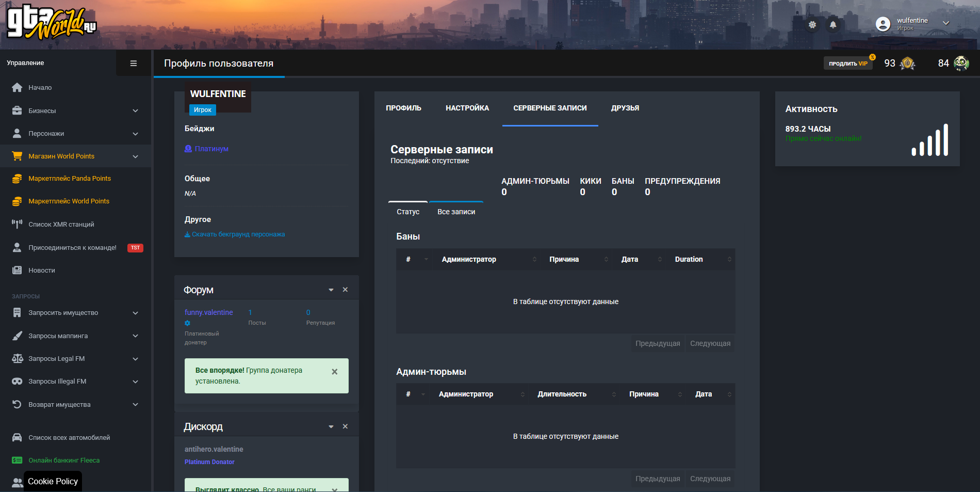The width and height of the screenshot is (980, 492).
Task: Click the Продлить VIP button
Action: coord(847,64)
